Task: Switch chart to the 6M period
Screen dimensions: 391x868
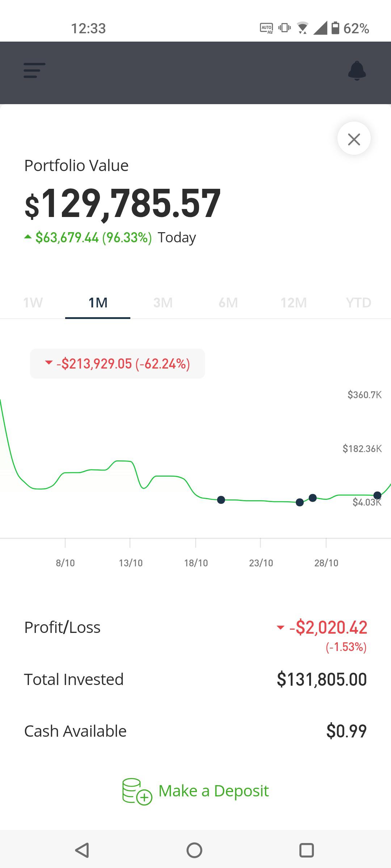Action: click(228, 302)
